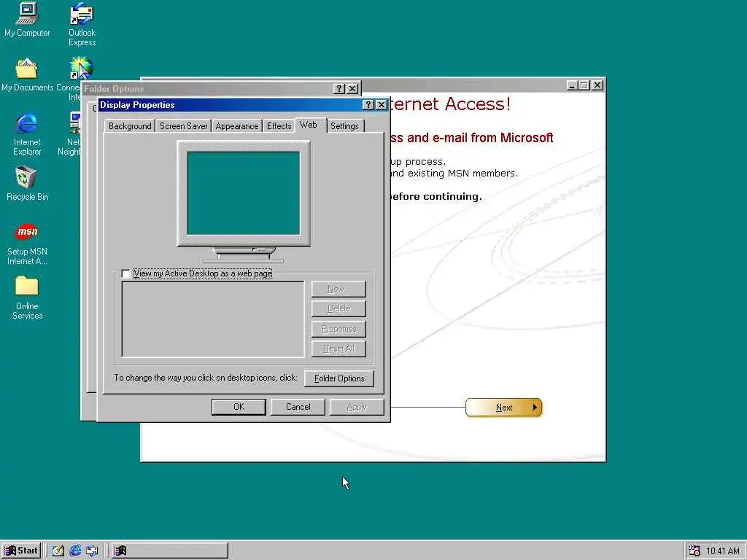Click Task Scheduler tray icon
This screenshot has height=560, width=747.
[x=694, y=551]
